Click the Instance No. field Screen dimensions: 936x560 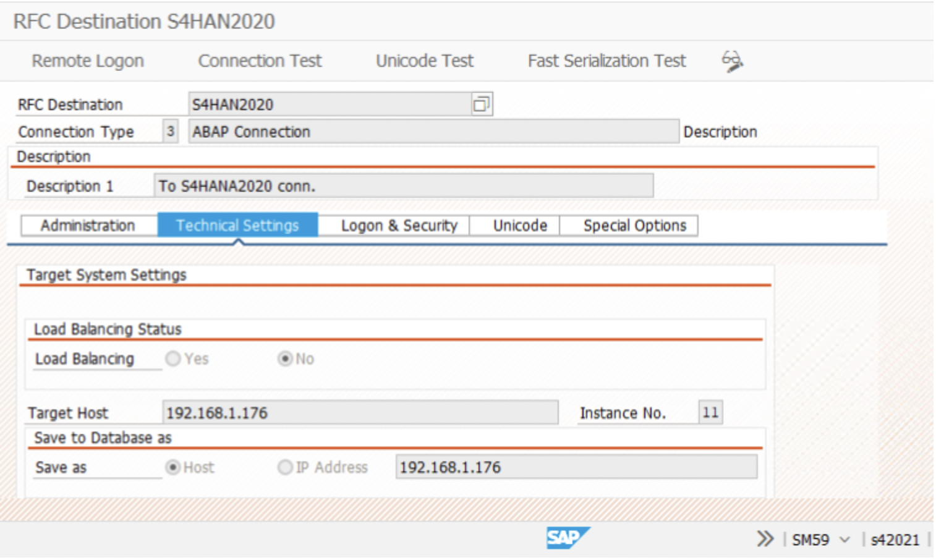(710, 412)
